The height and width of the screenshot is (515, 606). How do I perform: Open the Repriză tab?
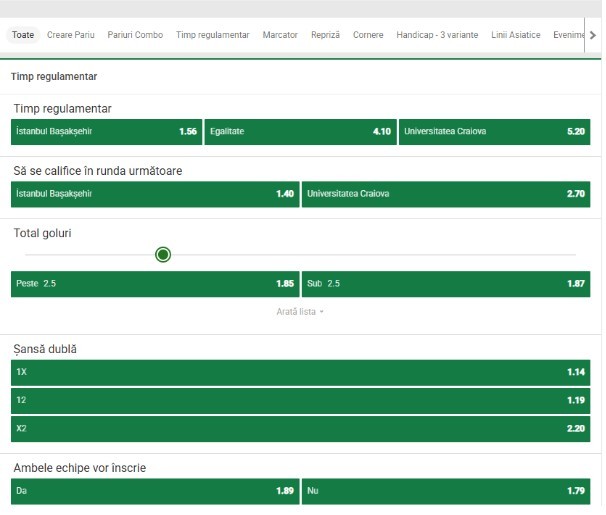pos(325,35)
